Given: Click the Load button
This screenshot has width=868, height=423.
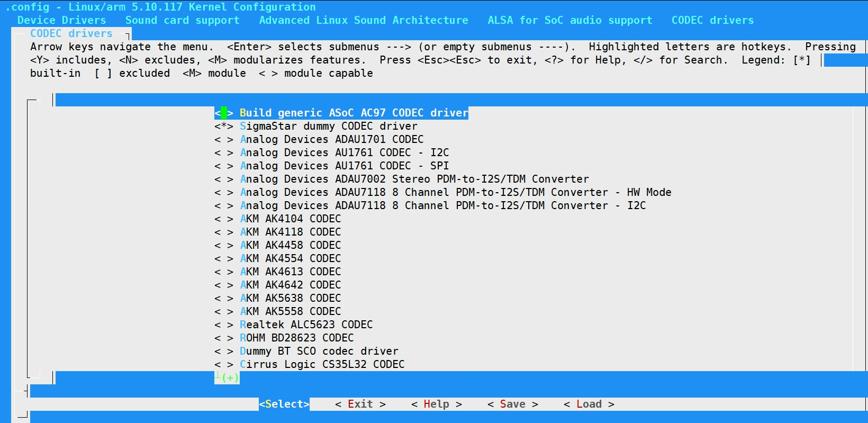Looking at the screenshot, I should 589,404.
